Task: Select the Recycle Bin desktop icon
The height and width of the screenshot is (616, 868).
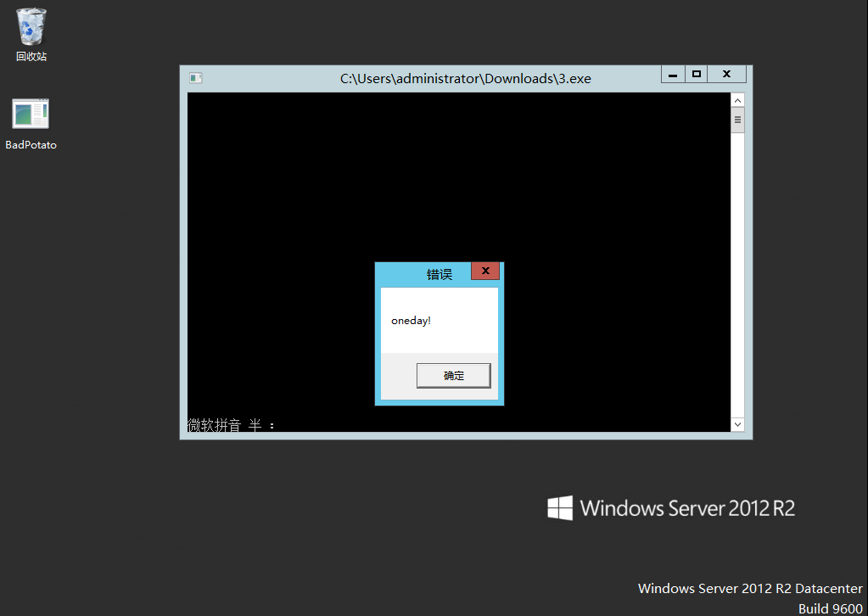Action: click(x=31, y=28)
